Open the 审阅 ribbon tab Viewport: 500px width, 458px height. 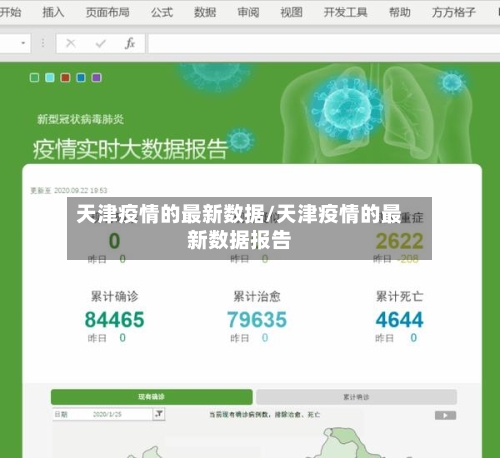pyautogui.click(x=248, y=12)
